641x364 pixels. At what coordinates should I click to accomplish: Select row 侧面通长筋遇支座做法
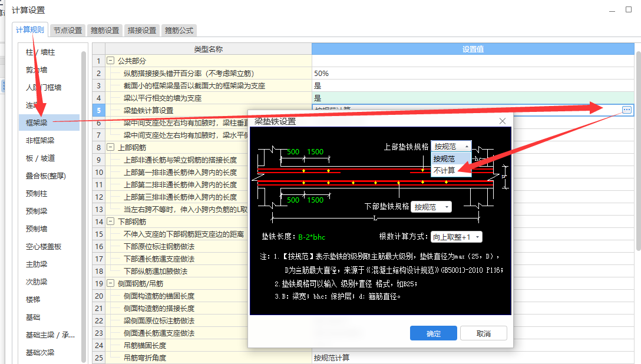click(177, 333)
